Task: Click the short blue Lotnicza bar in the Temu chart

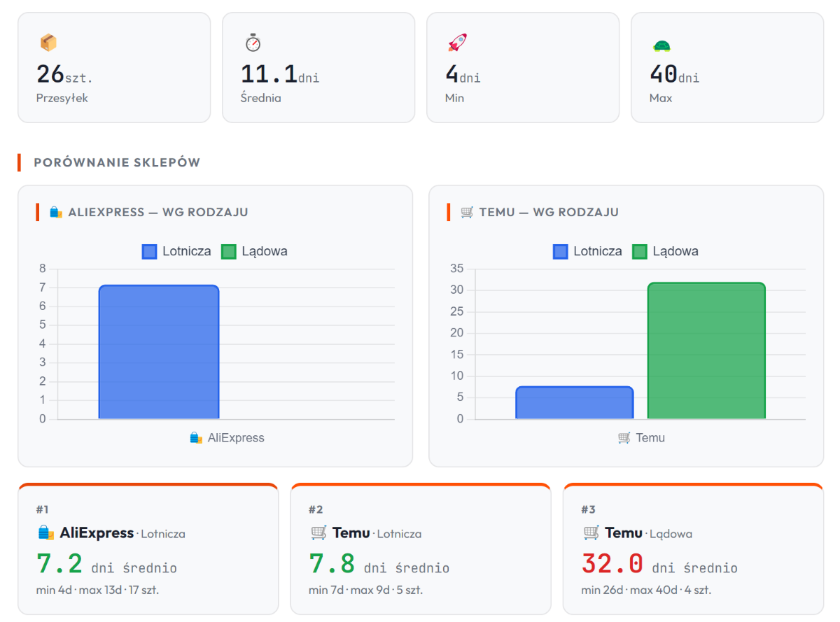Action: 575,403
